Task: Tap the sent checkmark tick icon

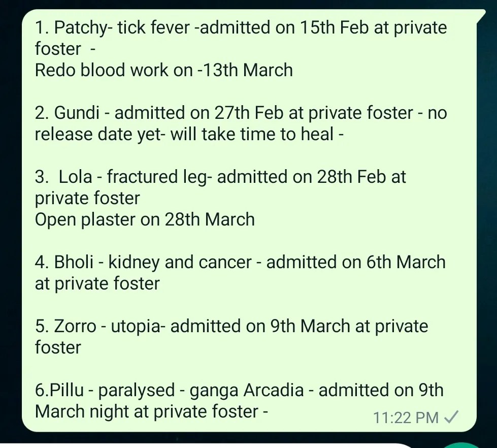Action: pyautogui.click(x=451, y=417)
